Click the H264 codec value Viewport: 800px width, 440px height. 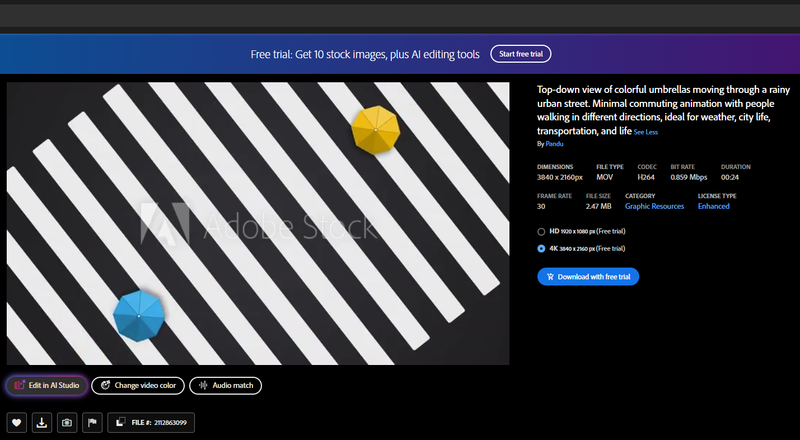(x=646, y=178)
